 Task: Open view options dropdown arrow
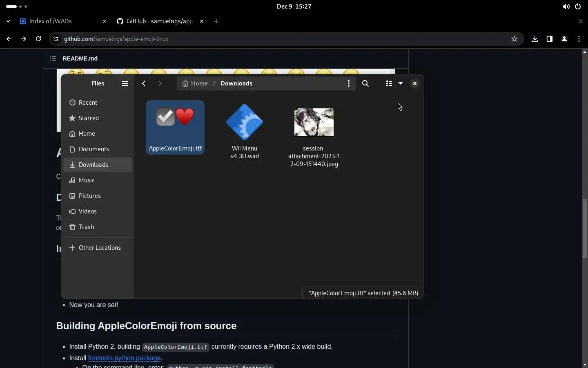point(401,83)
